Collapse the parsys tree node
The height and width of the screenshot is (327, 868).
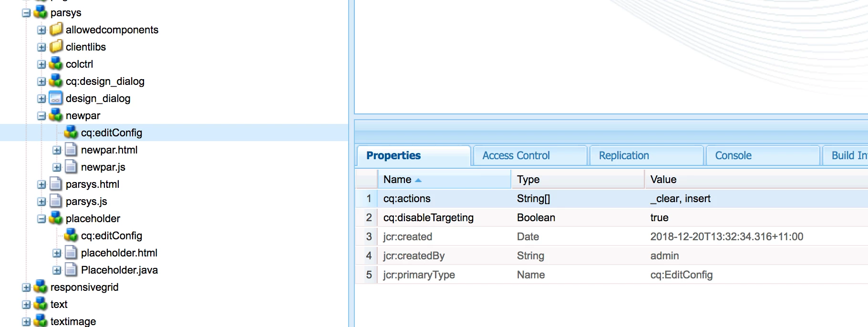(26, 13)
